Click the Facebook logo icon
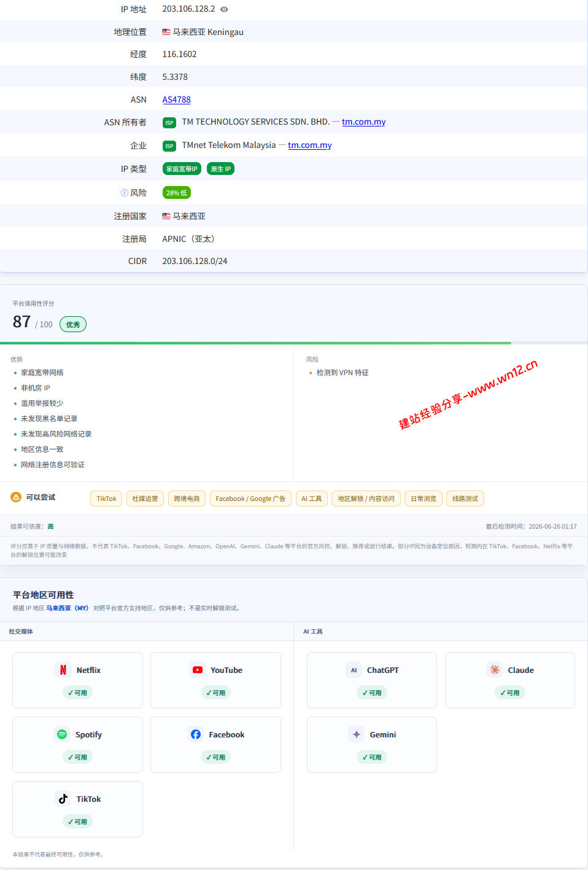588x870 pixels. tap(196, 734)
